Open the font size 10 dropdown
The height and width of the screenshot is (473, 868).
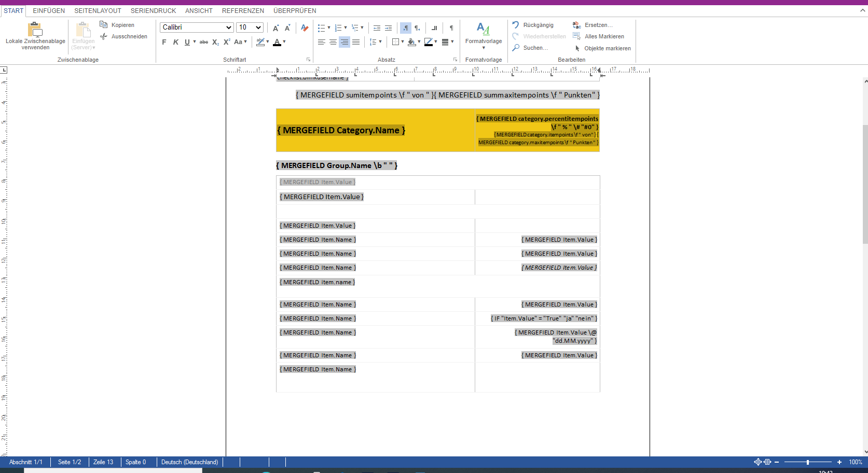point(250,27)
